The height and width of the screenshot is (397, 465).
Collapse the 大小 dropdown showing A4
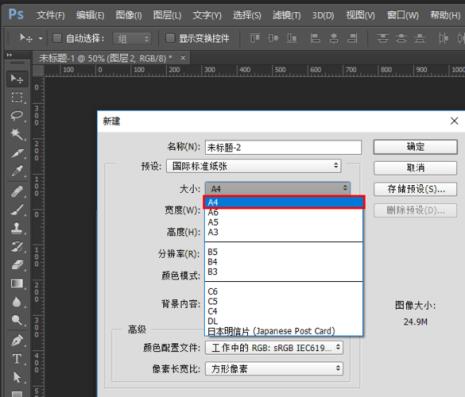tap(277, 188)
